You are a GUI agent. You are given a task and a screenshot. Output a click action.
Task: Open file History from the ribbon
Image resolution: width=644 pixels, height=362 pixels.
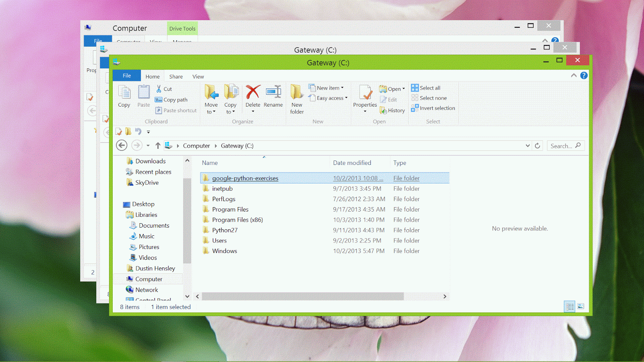392,110
